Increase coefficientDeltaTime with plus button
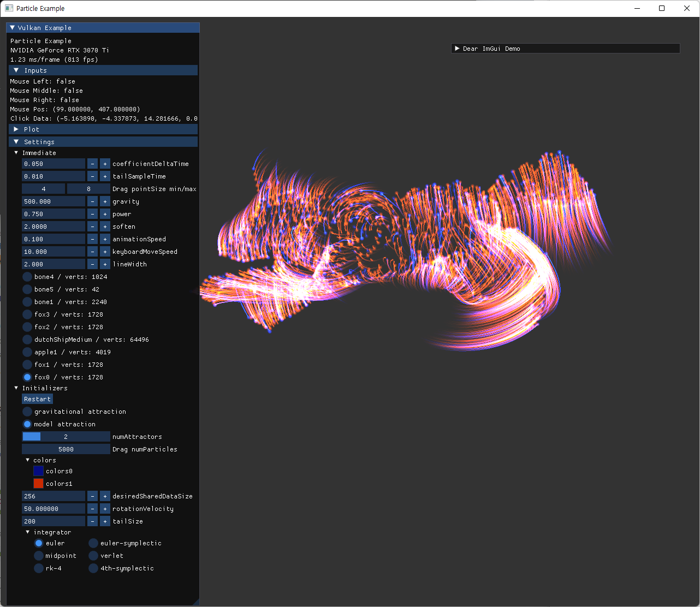 pyautogui.click(x=105, y=164)
